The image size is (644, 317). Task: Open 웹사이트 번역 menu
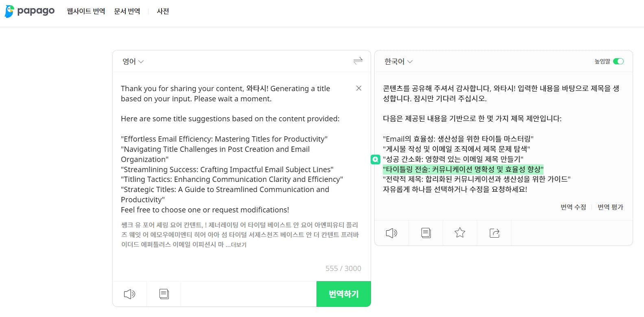(86, 11)
